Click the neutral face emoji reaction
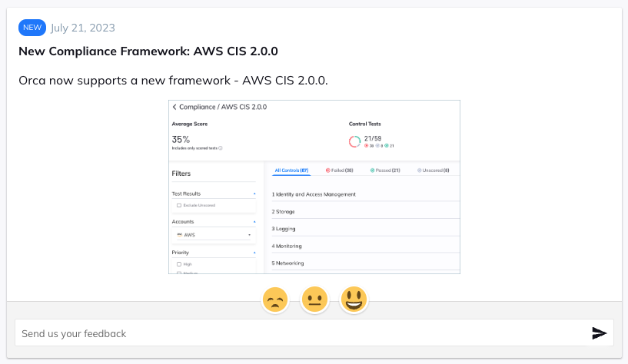Viewport: 628px width, 364px height. click(x=314, y=299)
